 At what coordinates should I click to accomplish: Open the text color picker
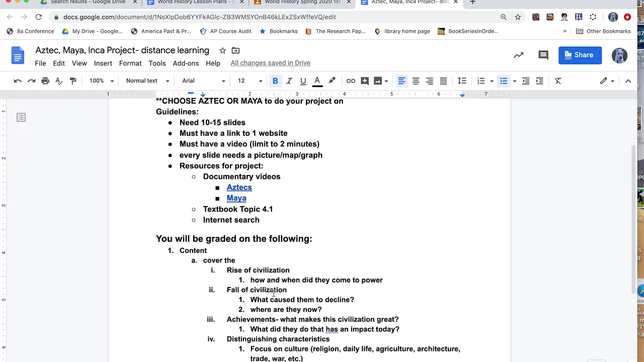pyautogui.click(x=317, y=80)
